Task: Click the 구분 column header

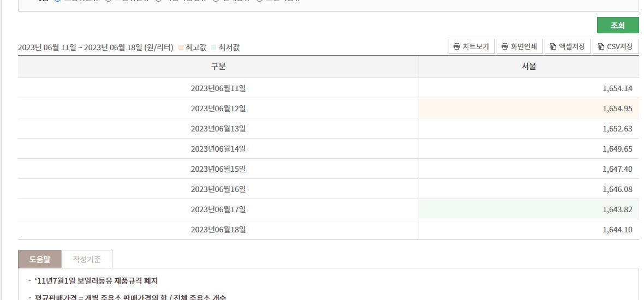Action: point(218,67)
